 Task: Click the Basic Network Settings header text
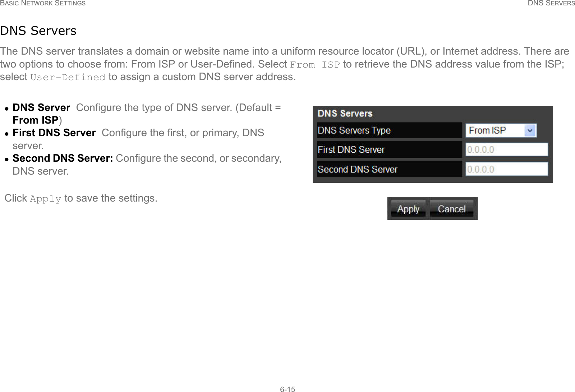coord(43,3)
